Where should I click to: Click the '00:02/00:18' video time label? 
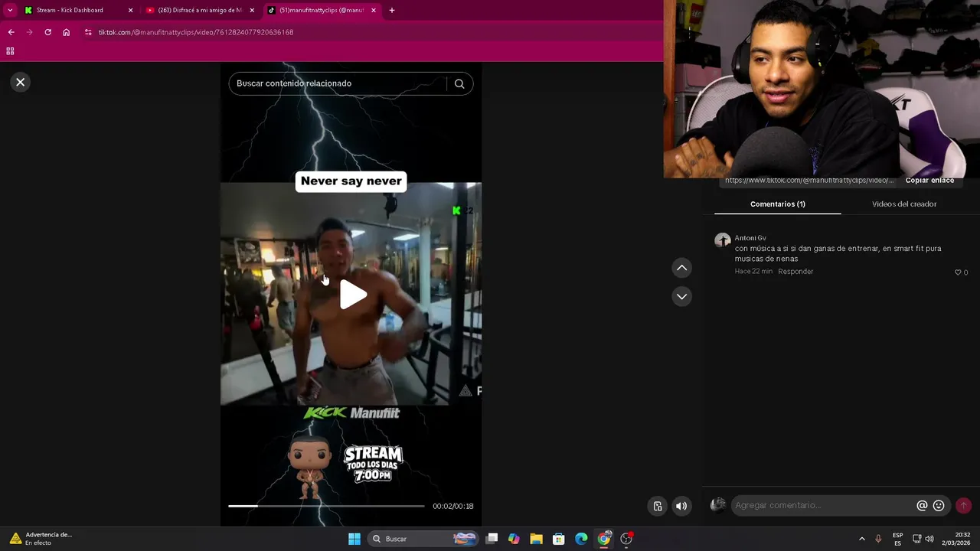click(453, 506)
